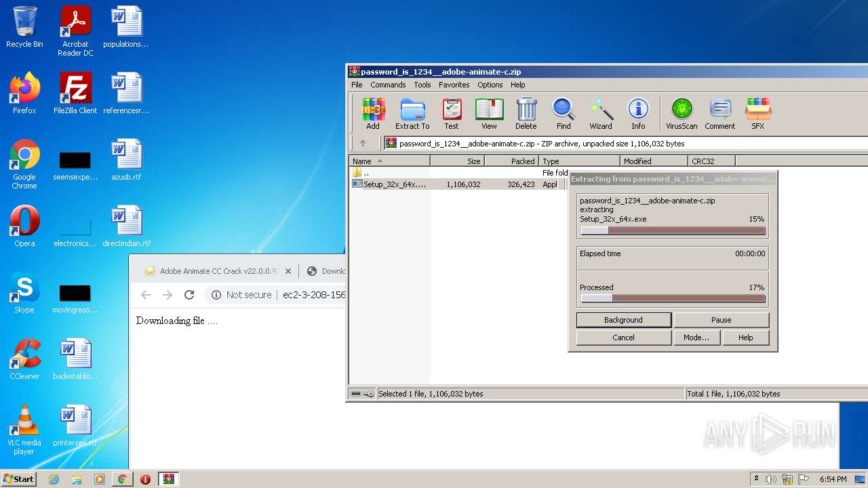The image size is (868, 488).
Task: Click the Background button in extraction dialog
Action: 623,320
